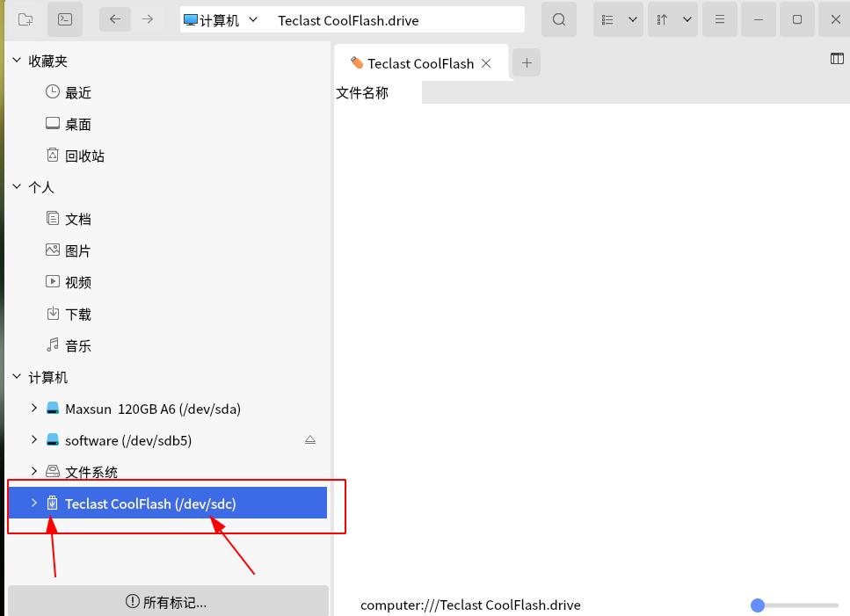Viewport: 850px width, 616px height.
Task: Click the USB icon beside Teclast CoolFlash
Action: [x=53, y=503]
